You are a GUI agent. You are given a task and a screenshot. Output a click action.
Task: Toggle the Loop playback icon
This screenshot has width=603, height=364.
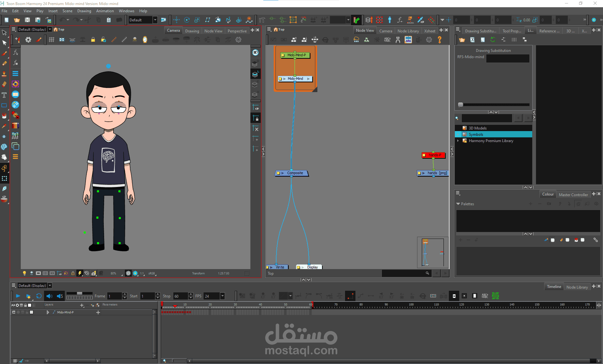point(39,296)
